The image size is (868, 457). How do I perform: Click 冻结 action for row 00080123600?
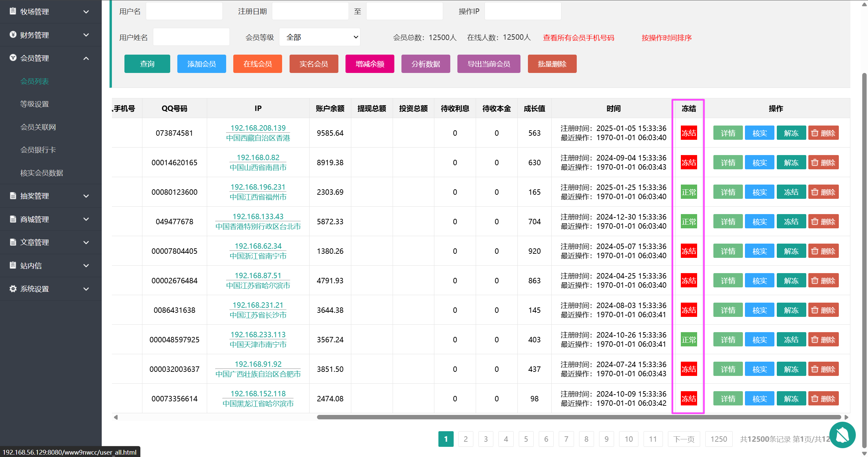tap(791, 192)
